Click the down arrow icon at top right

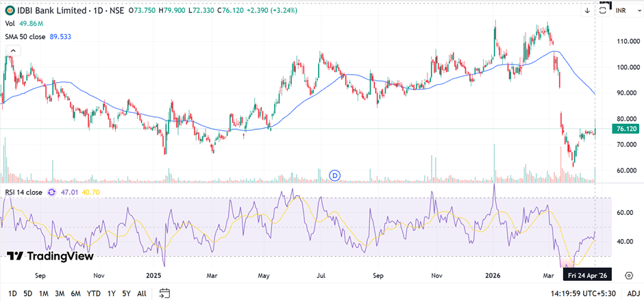587,11
